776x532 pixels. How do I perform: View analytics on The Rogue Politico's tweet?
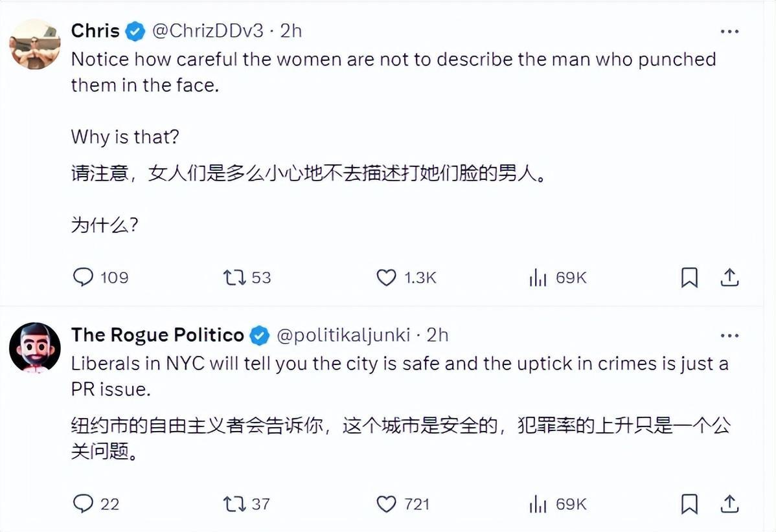538,504
